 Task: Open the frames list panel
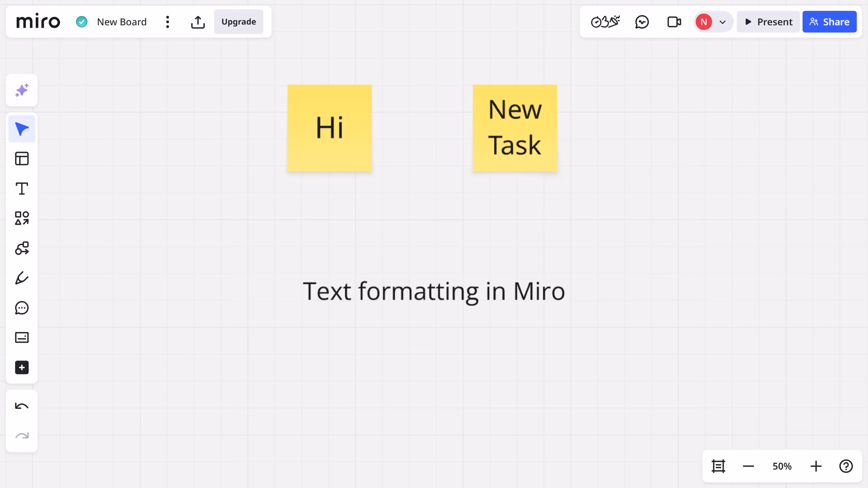click(718, 466)
